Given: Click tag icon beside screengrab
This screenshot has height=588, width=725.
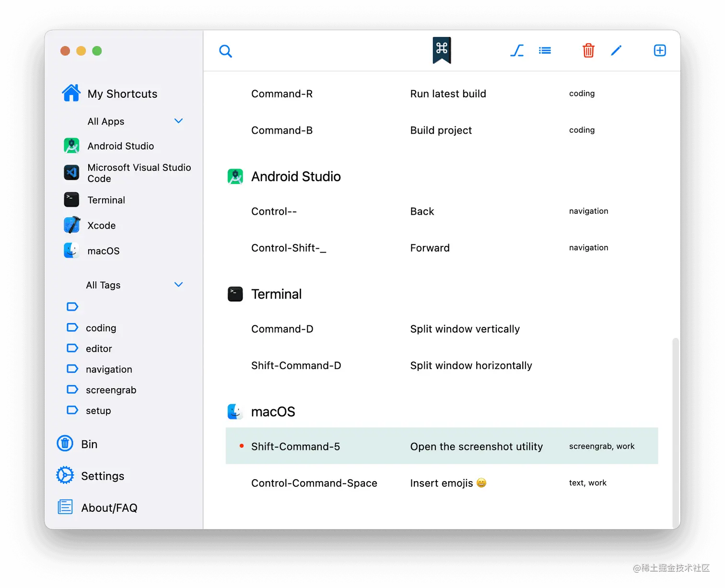Looking at the screenshot, I should (72, 389).
